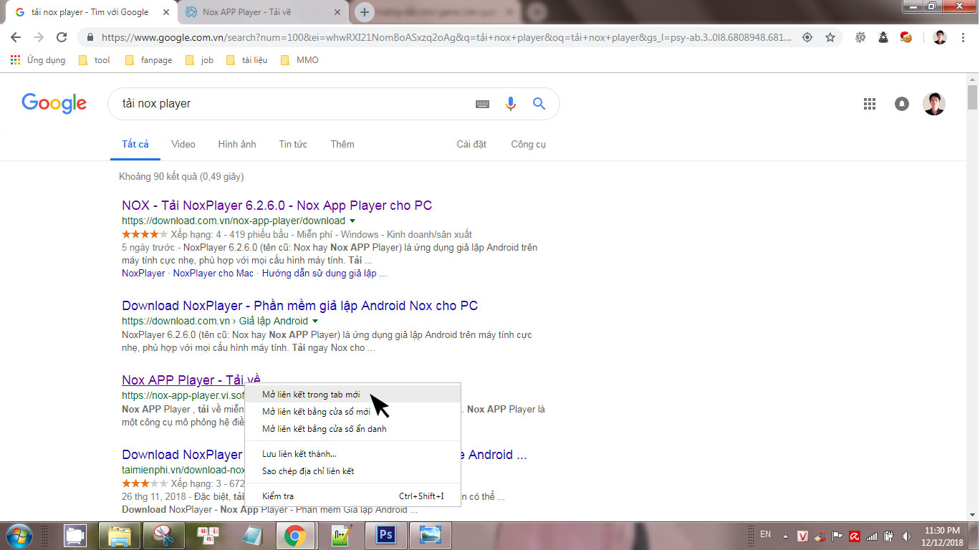Open the video camera taskbar app
Viewport: 980px width, 550px height.
click(x=75, y=535)
